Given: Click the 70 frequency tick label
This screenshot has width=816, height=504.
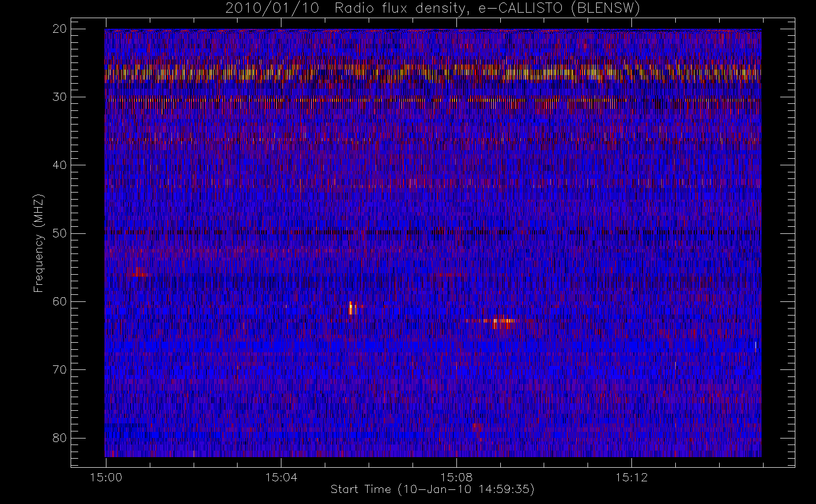Looking at the screenshot, I should tap(60, 369).
